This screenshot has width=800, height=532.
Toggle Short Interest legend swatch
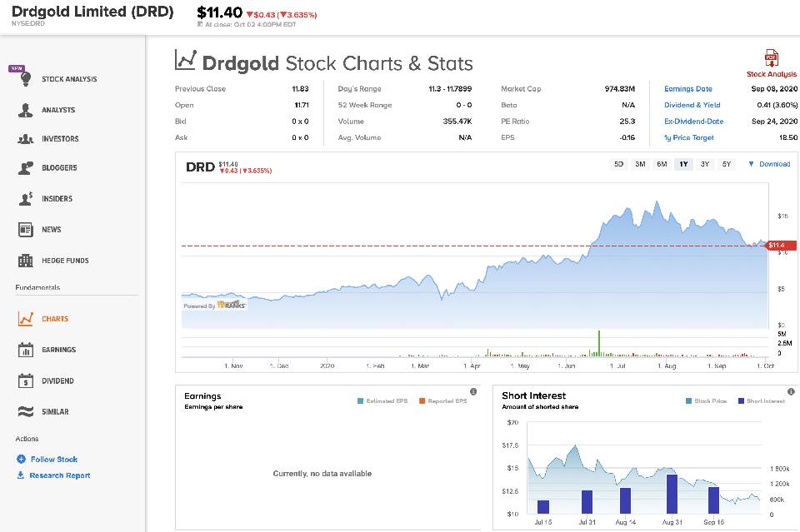click(741, 401)
